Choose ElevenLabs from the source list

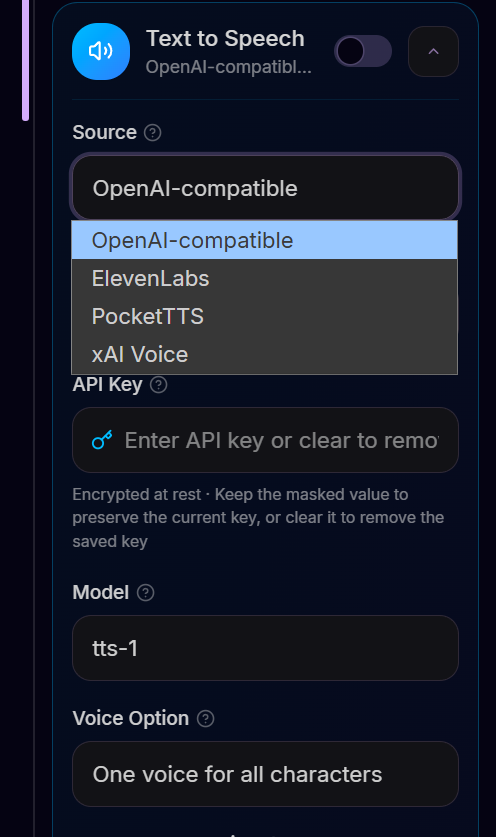pos(264,279)
